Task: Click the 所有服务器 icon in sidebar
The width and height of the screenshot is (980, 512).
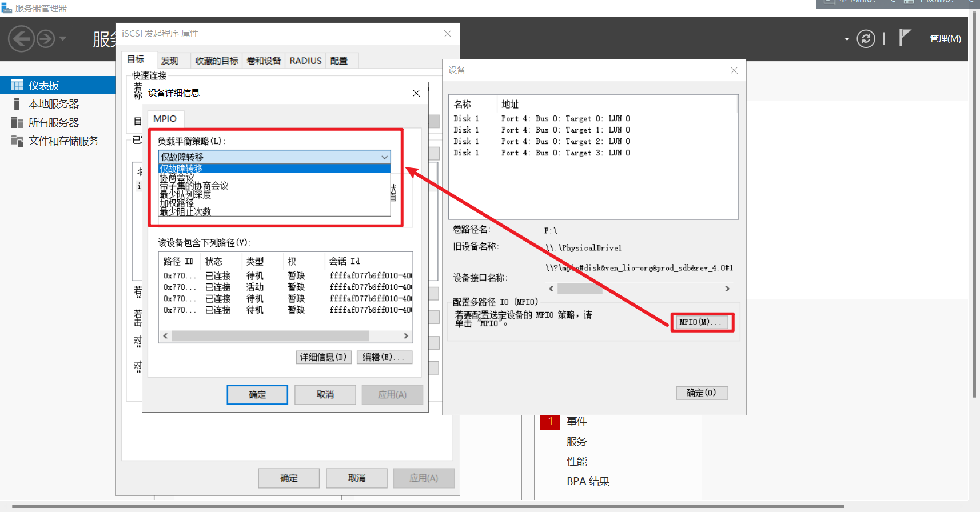Action: (x=17, y=122)
